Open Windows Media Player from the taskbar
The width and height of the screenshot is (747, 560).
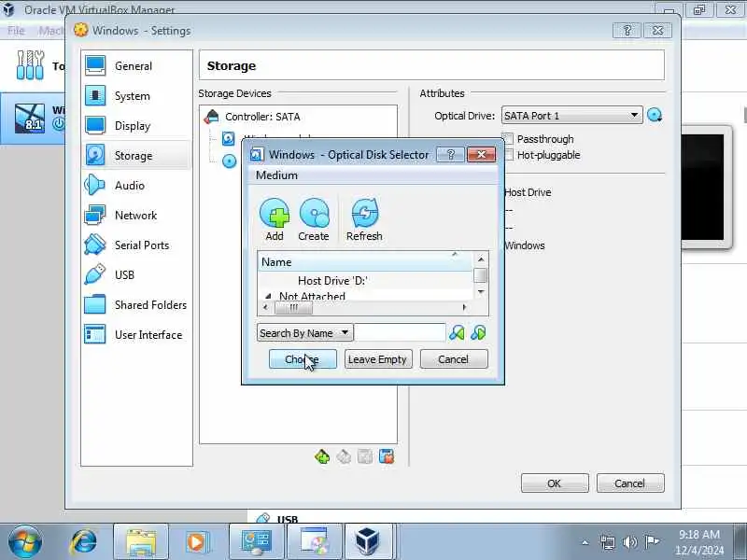tap(196, 542)
